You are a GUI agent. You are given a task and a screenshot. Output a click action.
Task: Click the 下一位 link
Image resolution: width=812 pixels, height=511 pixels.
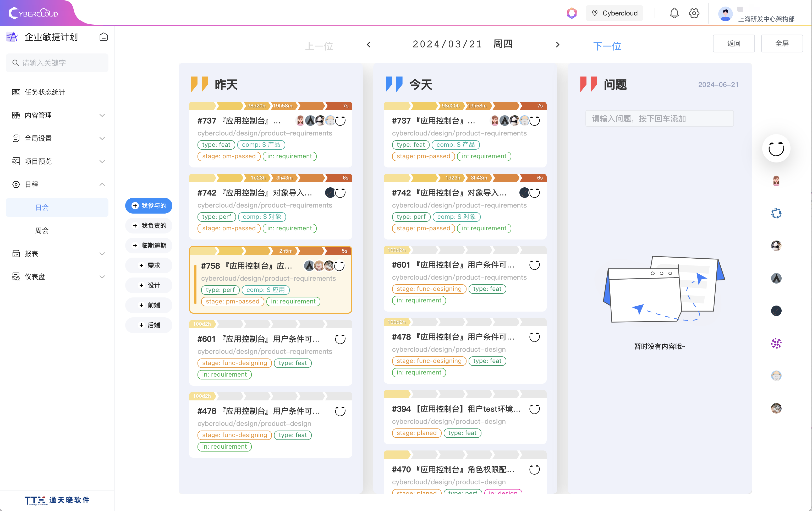[607, 46]
